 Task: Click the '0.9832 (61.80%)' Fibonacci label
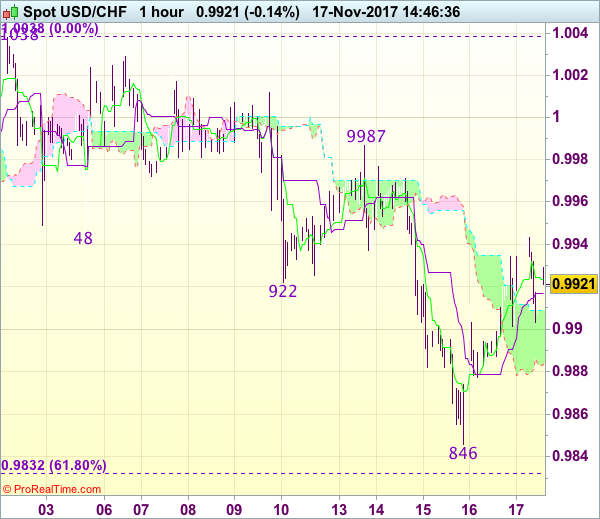[54, 465]
